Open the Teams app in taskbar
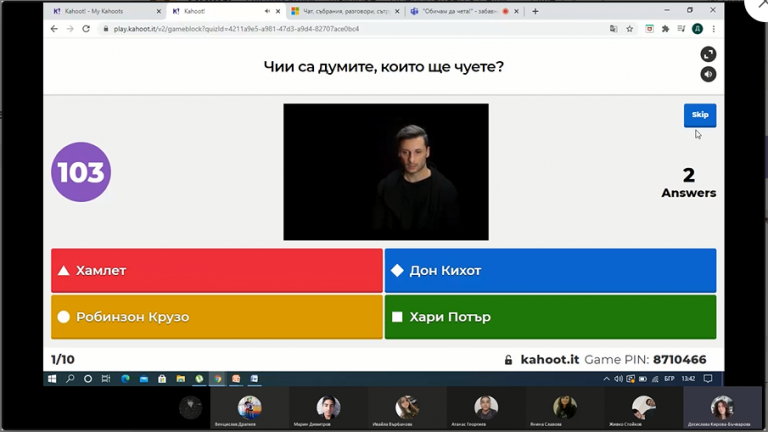Image resolution: width=768 pixels, height=432 pixels. pyautogui.click(x=254, y=379)
